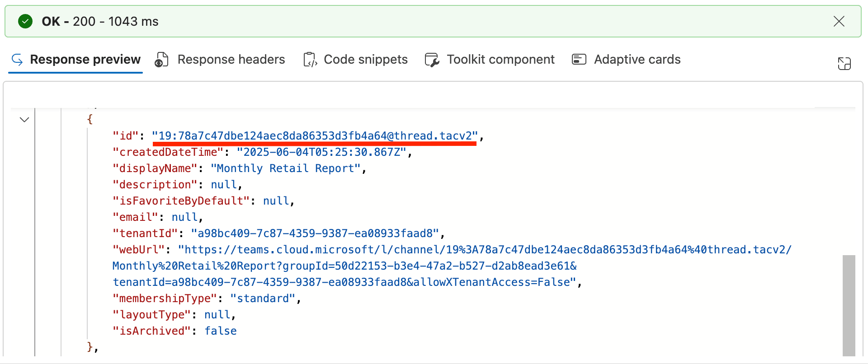The image size is (868, 364).
Task: Click the Toolkit component wrench icon
Action: tap(432, 60)
